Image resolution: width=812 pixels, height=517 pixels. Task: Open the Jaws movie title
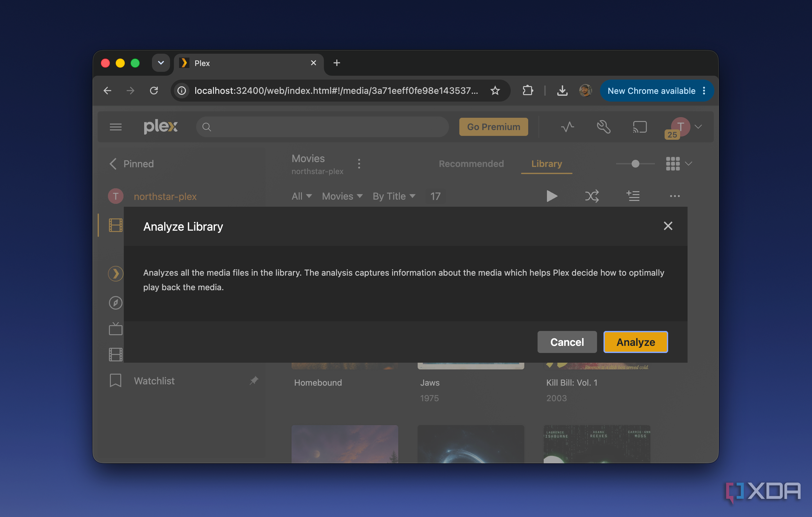tap(430, 383)
